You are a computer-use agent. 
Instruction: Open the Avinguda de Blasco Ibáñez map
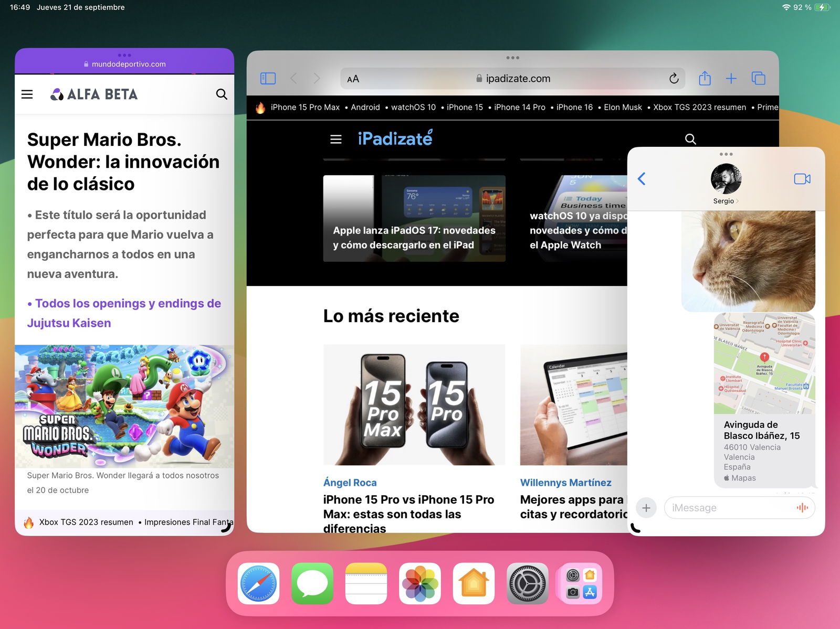pos(764,400)
